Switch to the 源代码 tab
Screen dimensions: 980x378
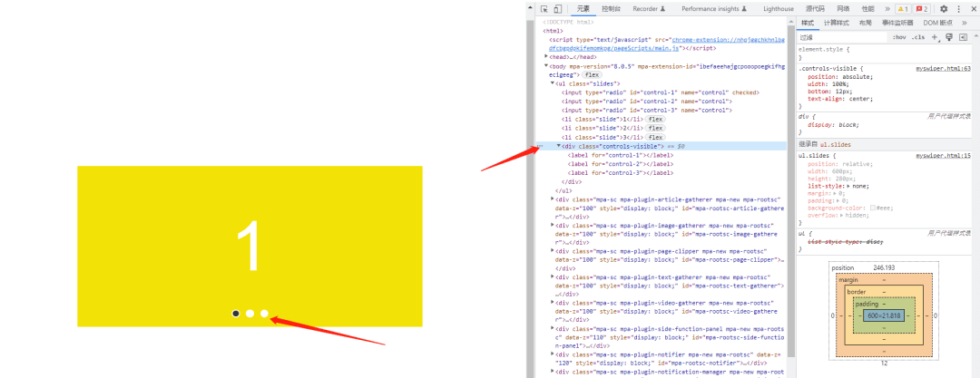[x=815, y=9]
